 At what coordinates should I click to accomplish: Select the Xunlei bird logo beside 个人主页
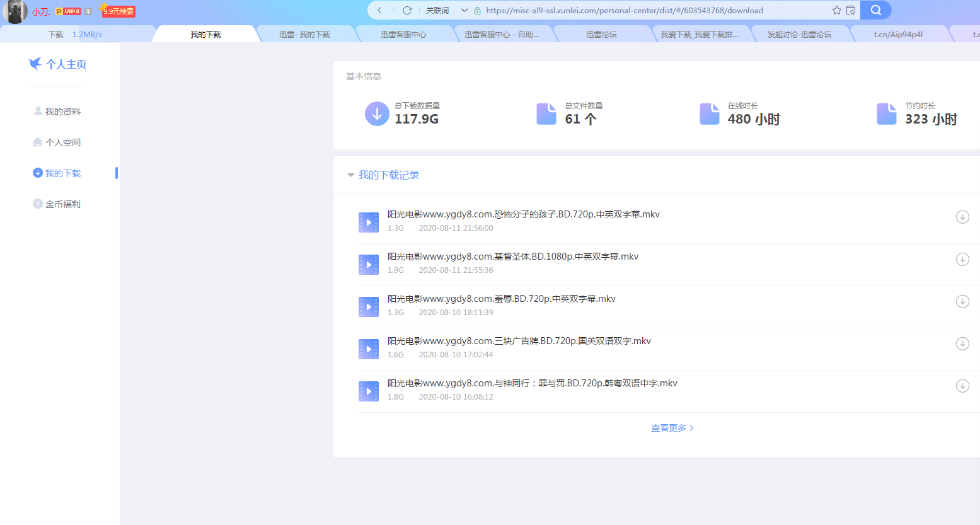point(35,64)
